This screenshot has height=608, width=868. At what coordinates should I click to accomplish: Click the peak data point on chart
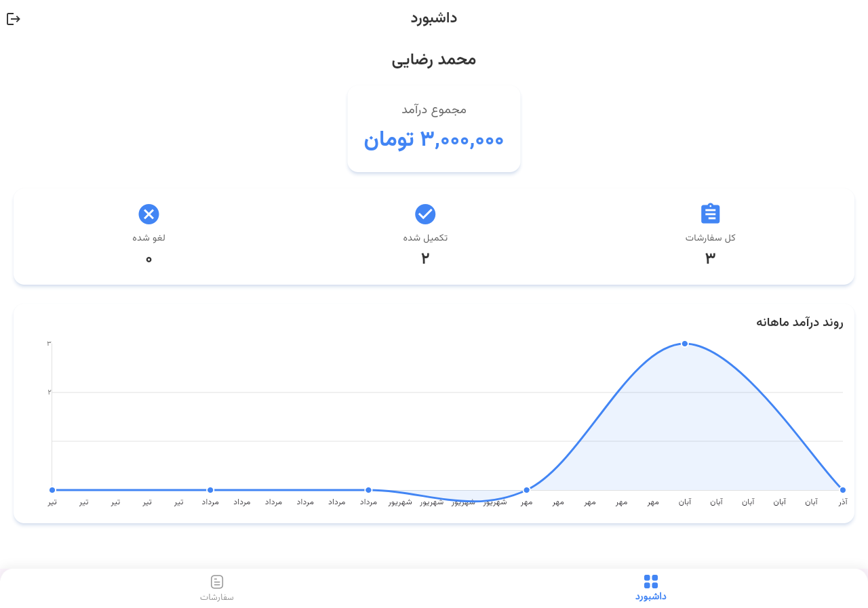pos(685,344)
